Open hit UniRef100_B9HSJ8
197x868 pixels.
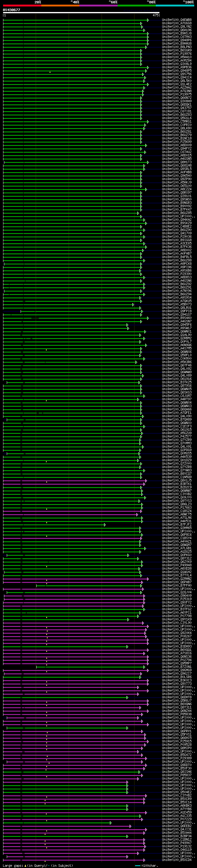click(177, 33)
